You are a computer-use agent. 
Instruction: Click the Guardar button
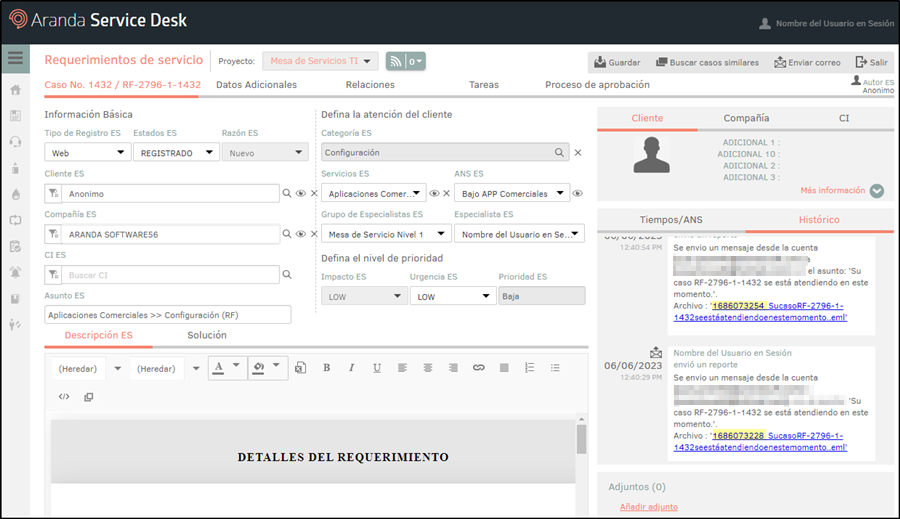coord(617,62)
